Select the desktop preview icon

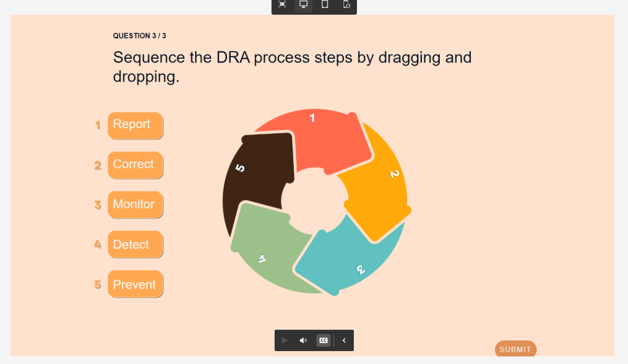[302, 5]
